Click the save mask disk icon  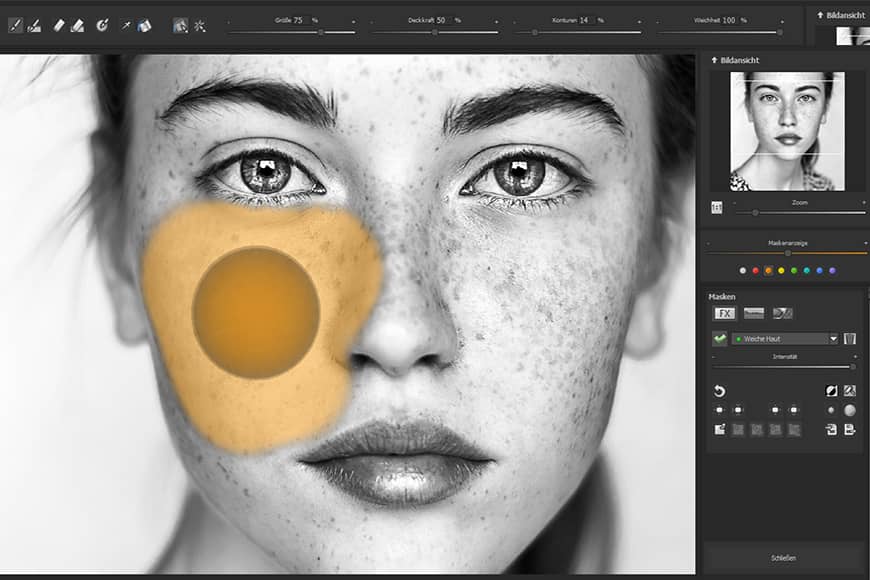(849, 429)
